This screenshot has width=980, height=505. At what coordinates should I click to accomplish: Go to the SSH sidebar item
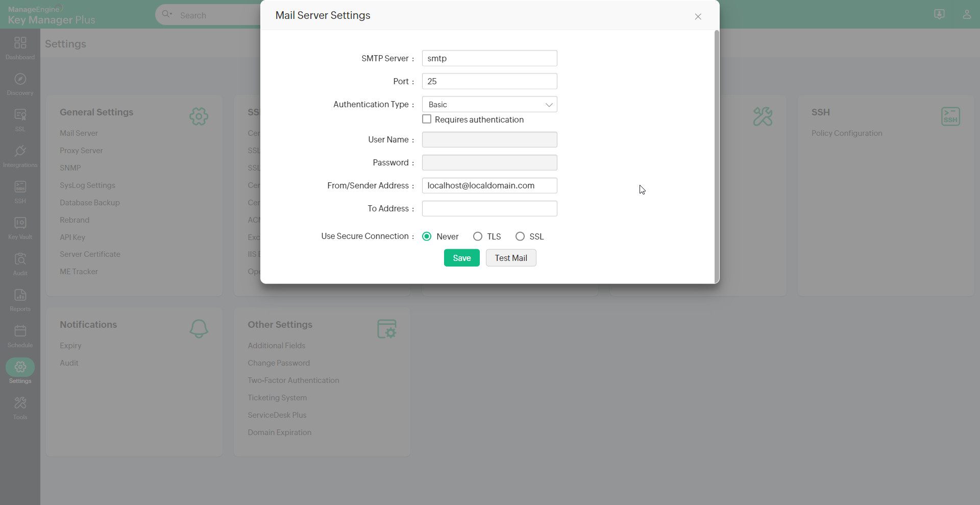[x=20, y=187]
